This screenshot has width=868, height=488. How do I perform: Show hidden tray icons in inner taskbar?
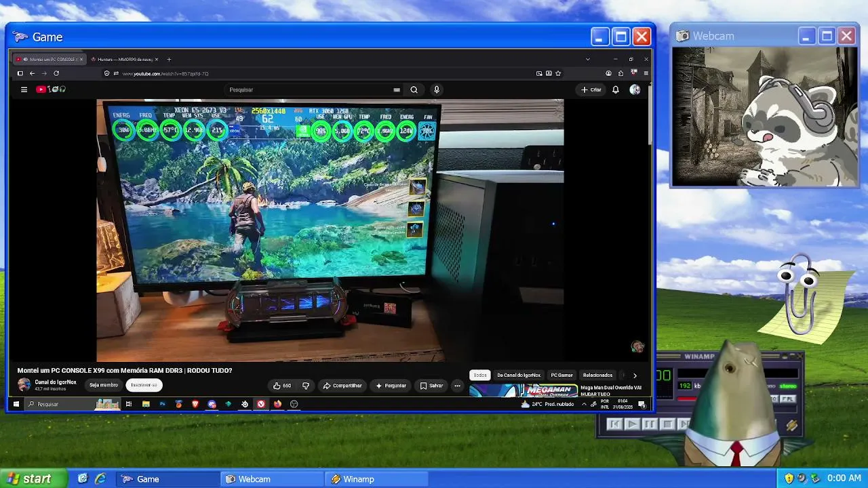pos(584,404)
